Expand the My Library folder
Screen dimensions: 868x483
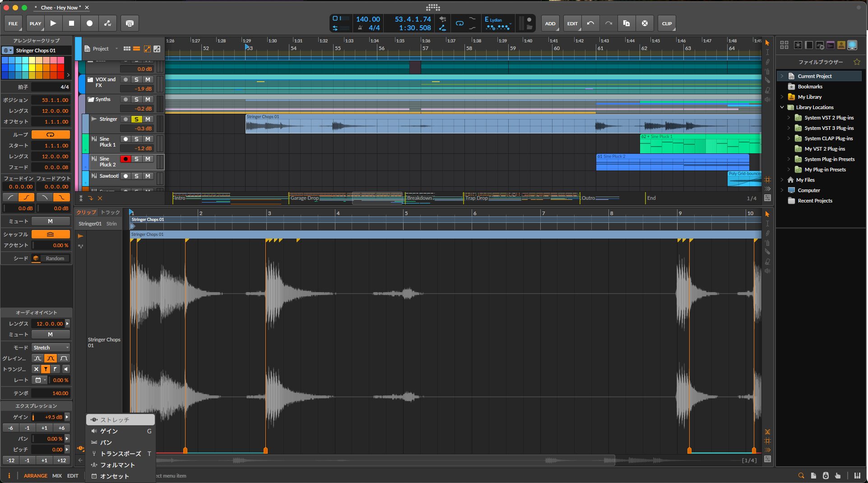[x=782, y=97]
